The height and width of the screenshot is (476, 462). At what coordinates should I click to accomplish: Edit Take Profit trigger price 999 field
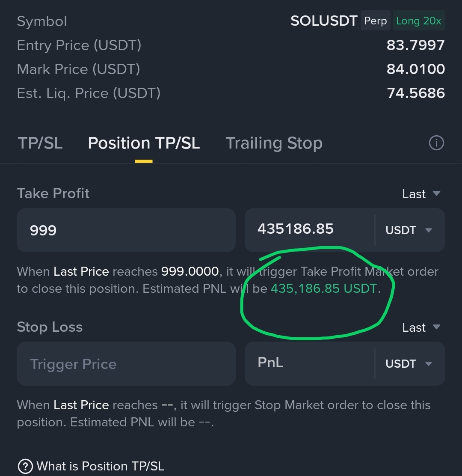126,230
